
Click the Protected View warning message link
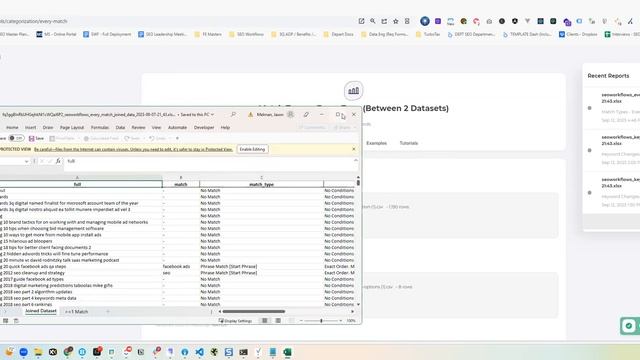(133, 149)
